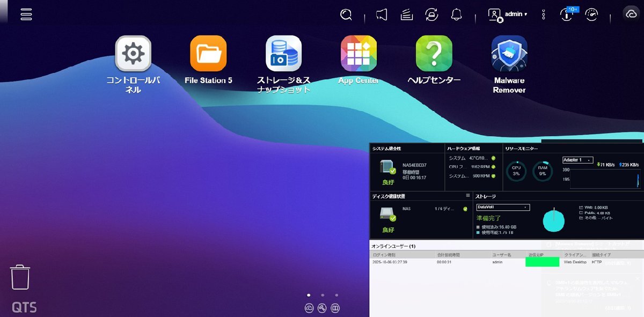
Task: Open the main menu hamburger icon
Action: point(26,14)
